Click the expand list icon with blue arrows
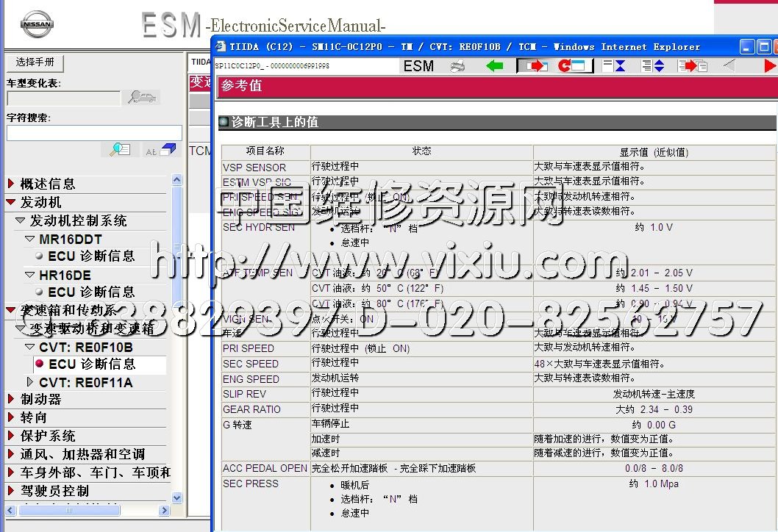The height and width of the screenshot is (532, 778). pos(653,66)
